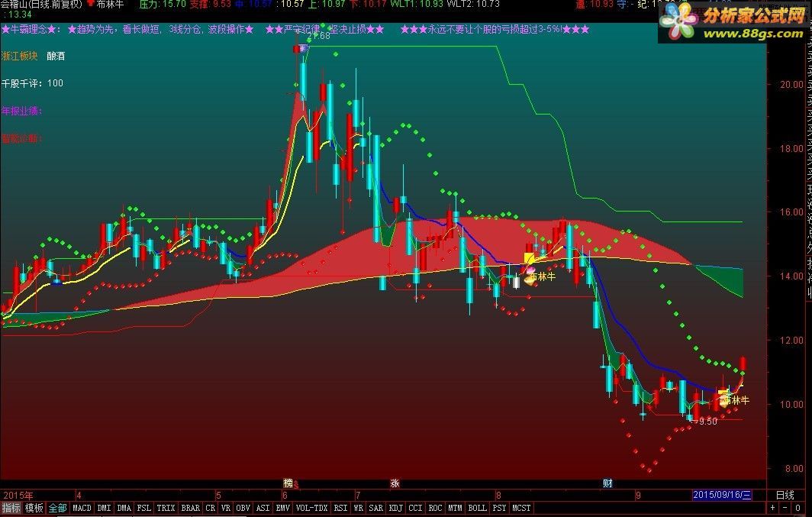Click the 千股千评：100 text
The image size is (812, 517).
point(32,83)
